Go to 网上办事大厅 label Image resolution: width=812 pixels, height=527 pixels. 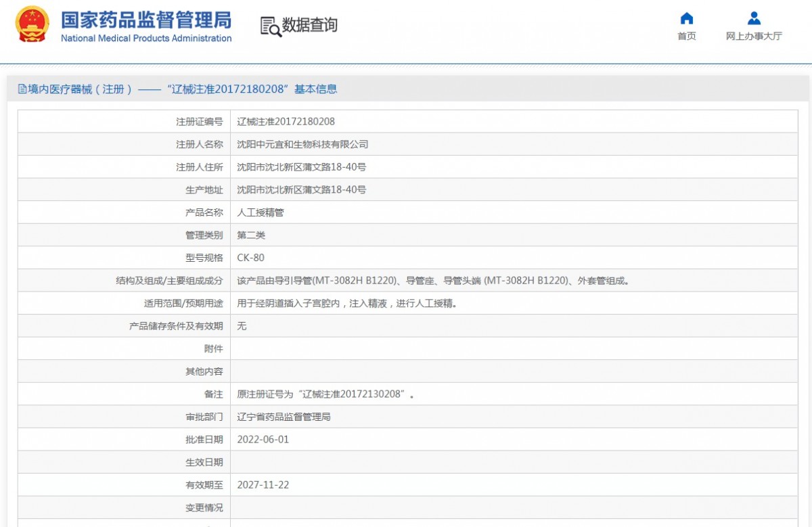(x=754, y=37)
